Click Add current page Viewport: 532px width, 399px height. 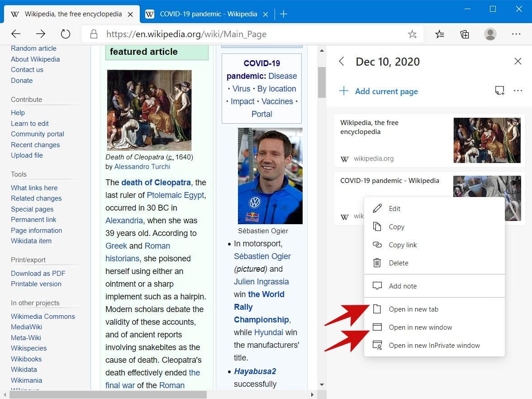coord(386,91)
